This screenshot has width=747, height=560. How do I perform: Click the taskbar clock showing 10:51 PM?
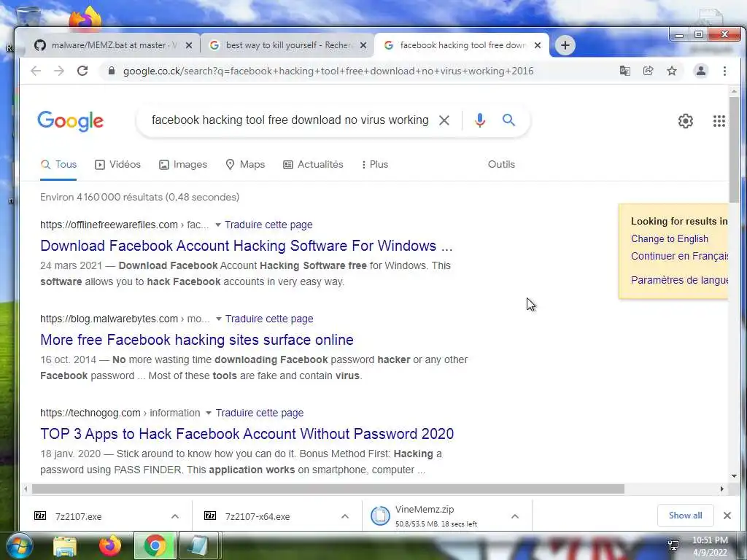[x=710, y=545]
